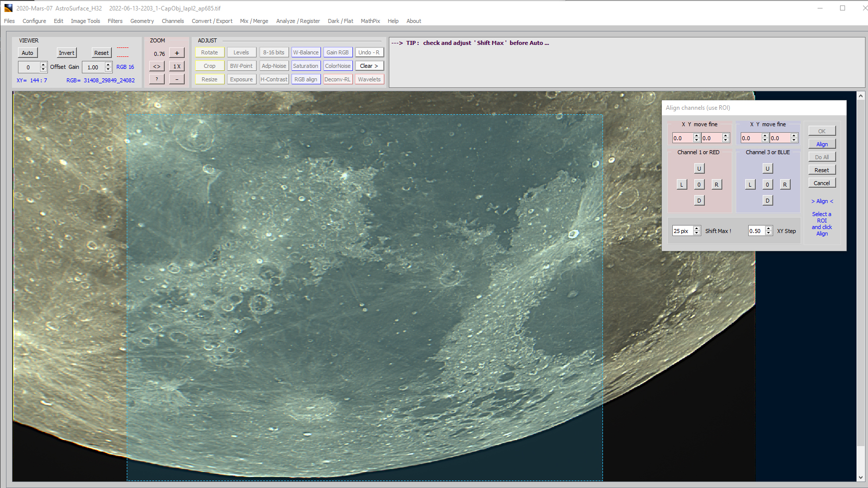This screenshot has width=868, height=488.
Task: Set zoom to 1X
Action: [177, 66]
